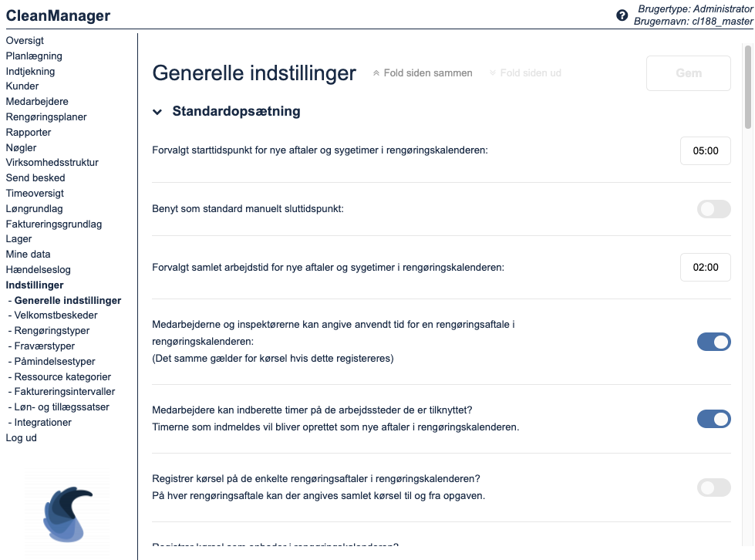Click the help question mark icon

pyautogui.click(x=622, y=15)
